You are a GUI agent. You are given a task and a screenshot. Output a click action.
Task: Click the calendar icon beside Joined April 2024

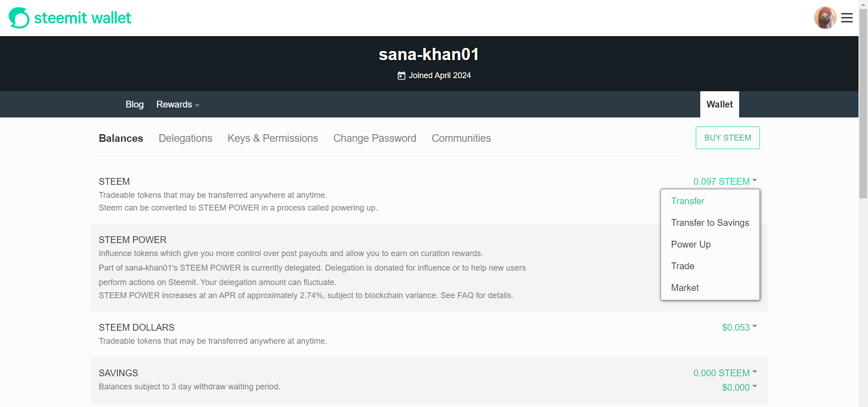[401, 75]
